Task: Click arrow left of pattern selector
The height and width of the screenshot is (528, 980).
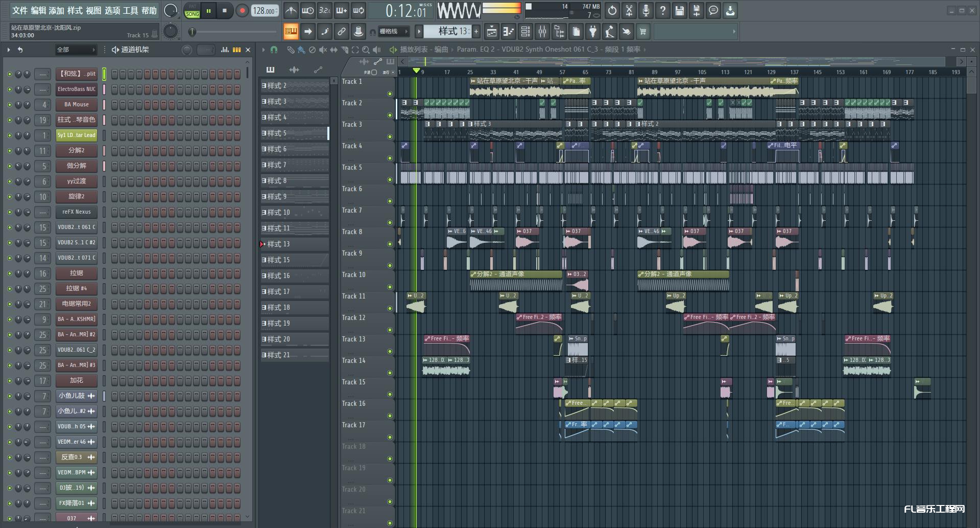Action: [419, 32]
